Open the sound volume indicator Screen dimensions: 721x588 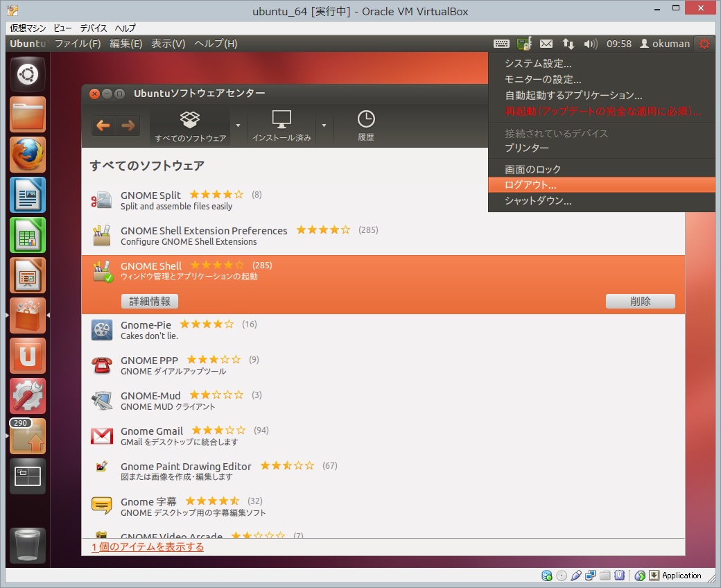coord(591,44)
